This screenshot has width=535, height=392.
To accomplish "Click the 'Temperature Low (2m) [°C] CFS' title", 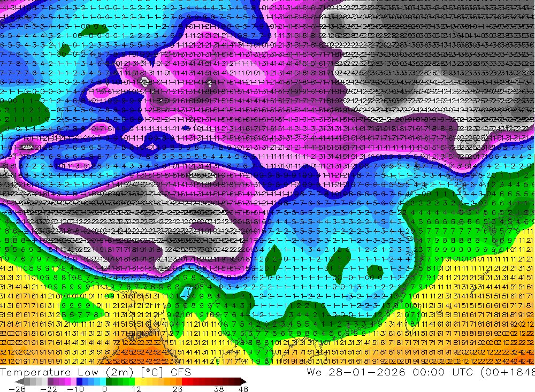I will 96,372.
